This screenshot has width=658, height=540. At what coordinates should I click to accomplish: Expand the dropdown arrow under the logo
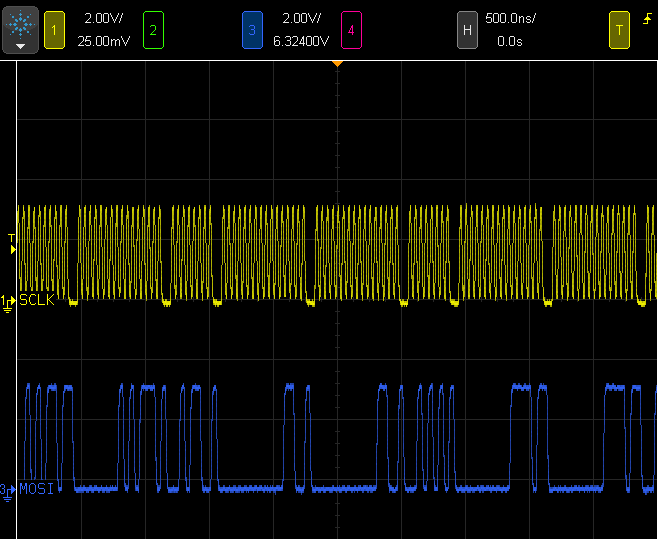(21, 46)
